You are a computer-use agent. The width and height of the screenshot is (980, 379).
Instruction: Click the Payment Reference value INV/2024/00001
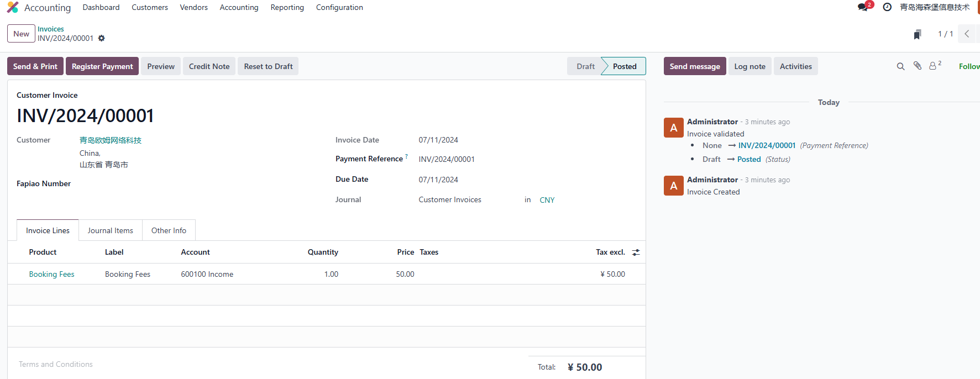click(447, 159)
